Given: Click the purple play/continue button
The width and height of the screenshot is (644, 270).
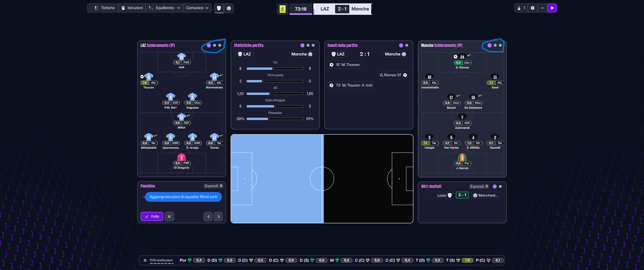Looking at the screenshot, I should [x=552, y=8].
